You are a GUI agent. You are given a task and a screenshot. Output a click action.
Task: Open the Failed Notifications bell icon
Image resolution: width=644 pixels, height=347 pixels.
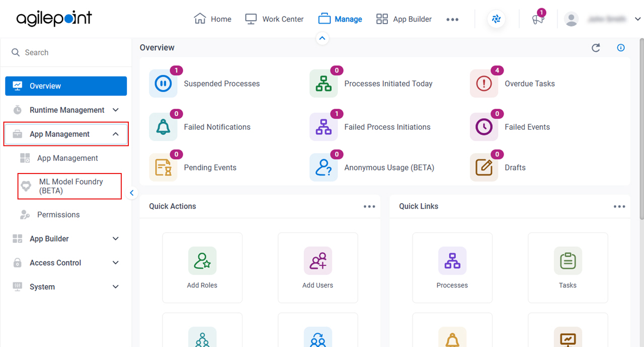click(x=163, y=127)
